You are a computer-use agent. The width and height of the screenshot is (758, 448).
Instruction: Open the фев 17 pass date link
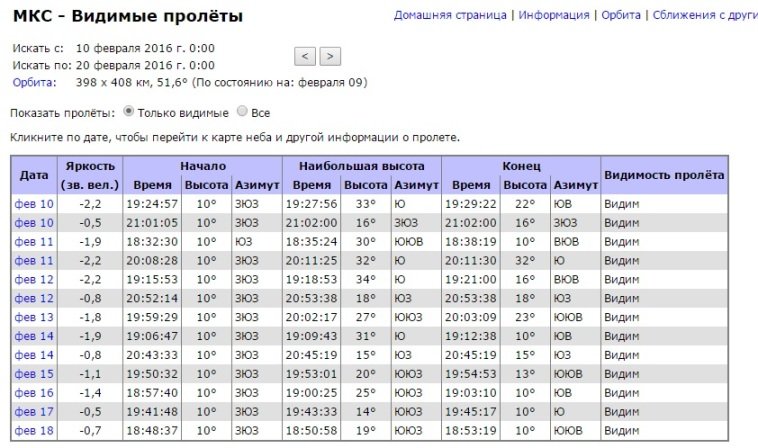(x=34, y=411)
